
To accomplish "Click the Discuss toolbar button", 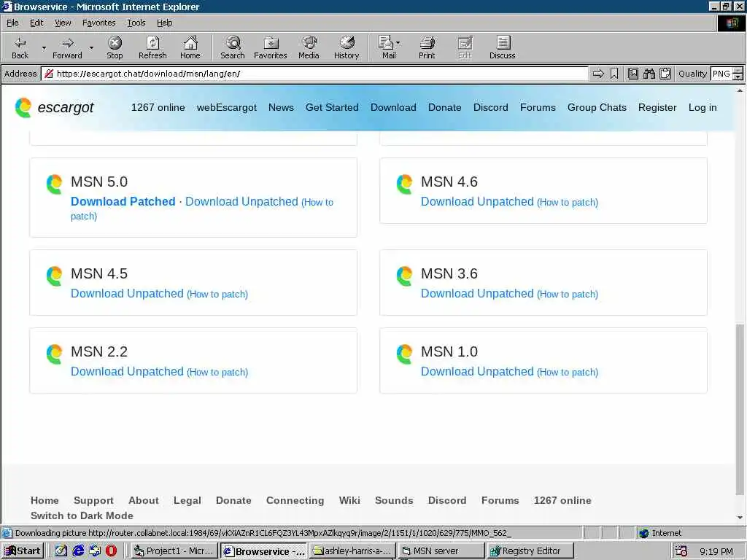I will pos(503,47).
